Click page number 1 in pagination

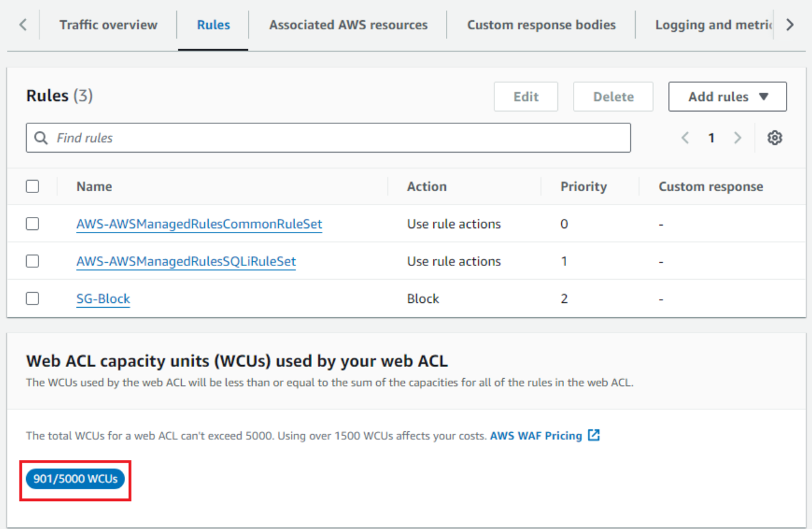pos(711,138)
